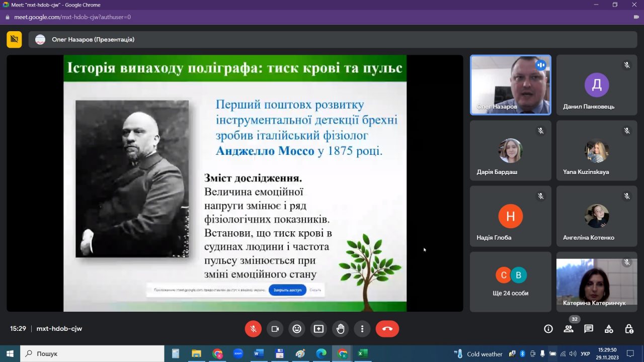
Task: Open the УКР language switcher in tray
Action: 585,354
